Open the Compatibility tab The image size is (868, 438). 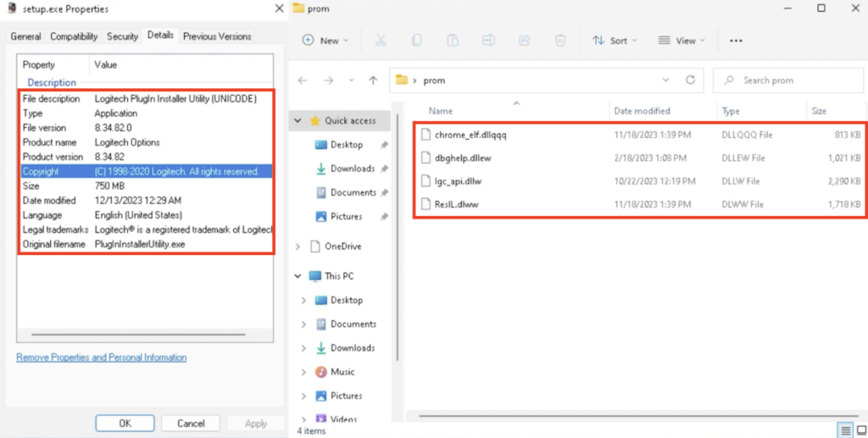[74, 36]
